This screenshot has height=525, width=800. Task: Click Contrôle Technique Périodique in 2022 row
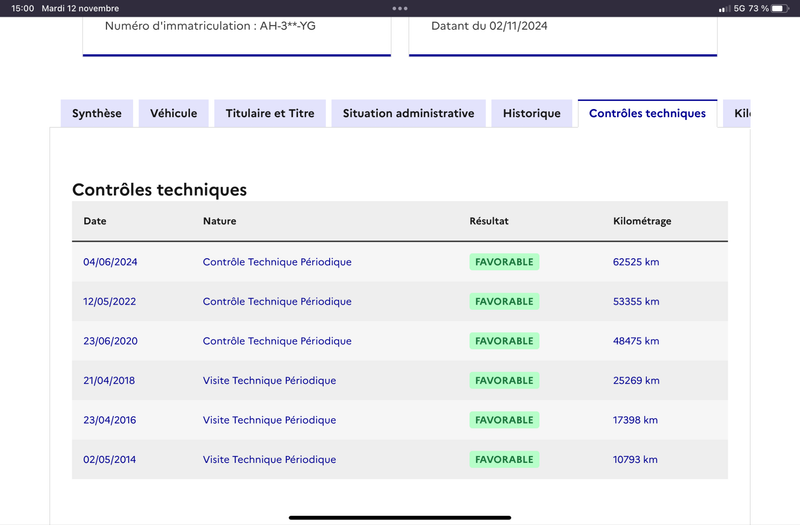click(277, 301)
